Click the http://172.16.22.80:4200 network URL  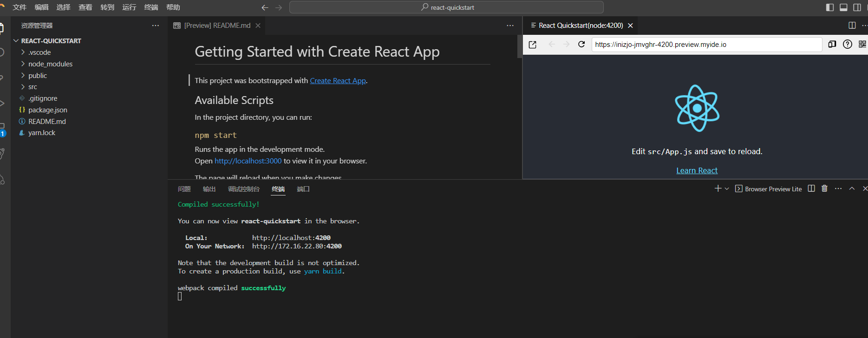click(x=297, y=247)
